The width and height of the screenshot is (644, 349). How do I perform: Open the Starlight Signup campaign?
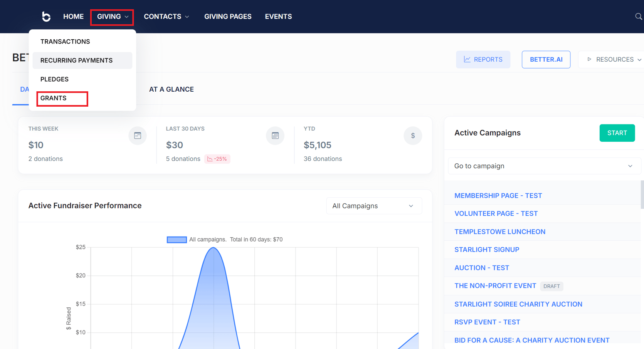486,249
